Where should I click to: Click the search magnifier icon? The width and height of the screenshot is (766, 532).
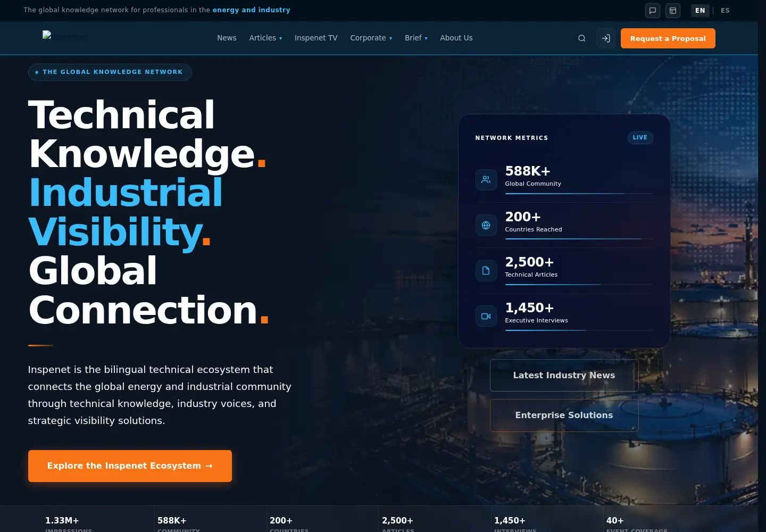(582, 38)
